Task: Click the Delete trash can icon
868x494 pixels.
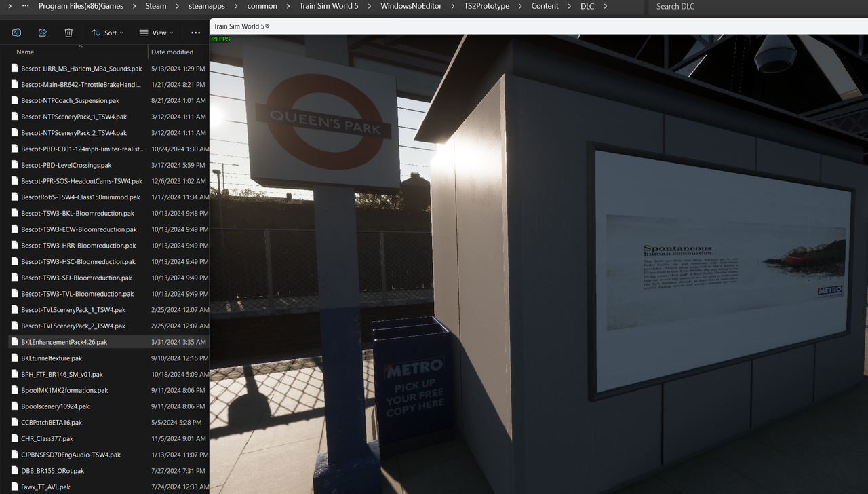Action: click(x=68, y=33)
